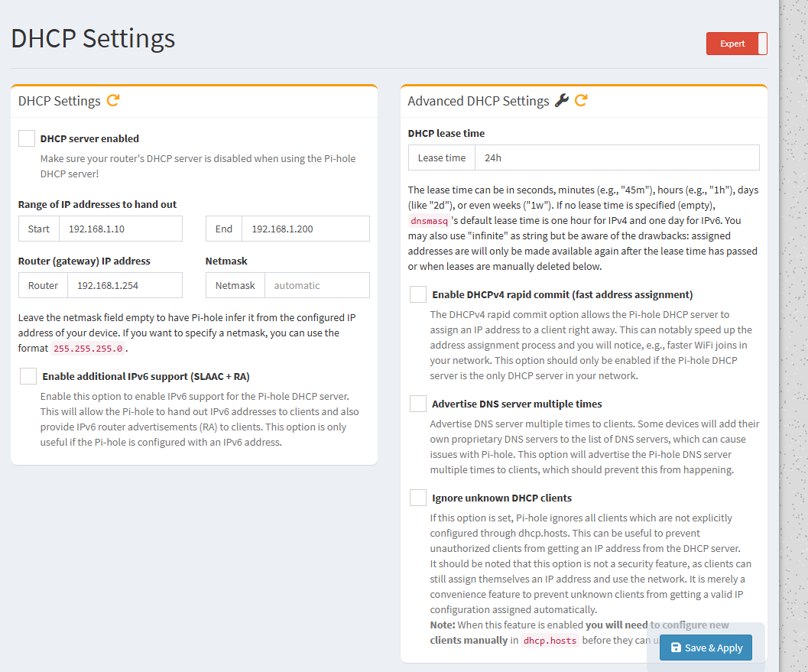Enable the DHCP server checkbox
This screenshot has height=672, width=808.
[27, 138]
